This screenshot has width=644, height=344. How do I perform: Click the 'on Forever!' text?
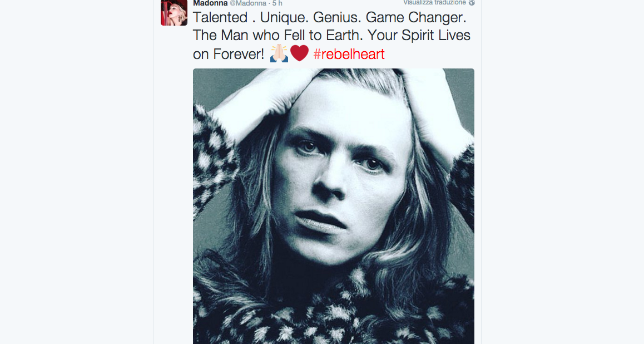[228, 54]
